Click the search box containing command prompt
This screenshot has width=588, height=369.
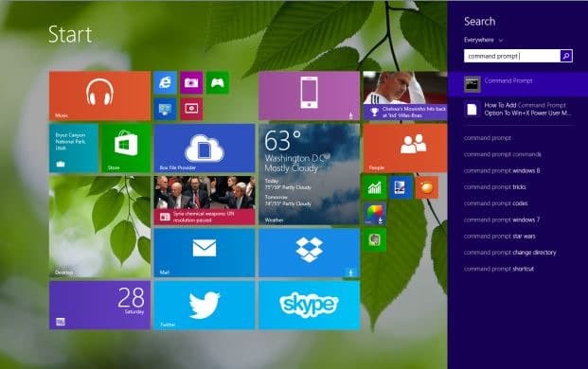512,56
